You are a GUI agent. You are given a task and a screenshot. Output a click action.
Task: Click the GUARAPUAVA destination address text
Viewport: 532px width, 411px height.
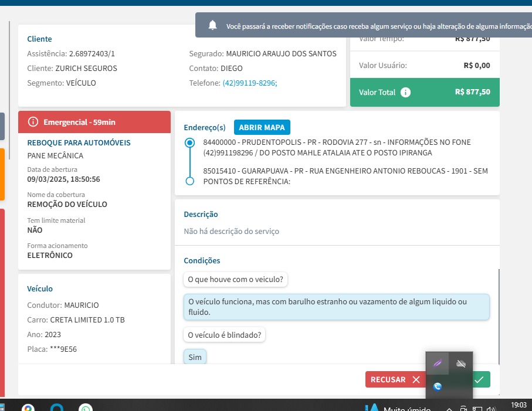coord(345,176)
